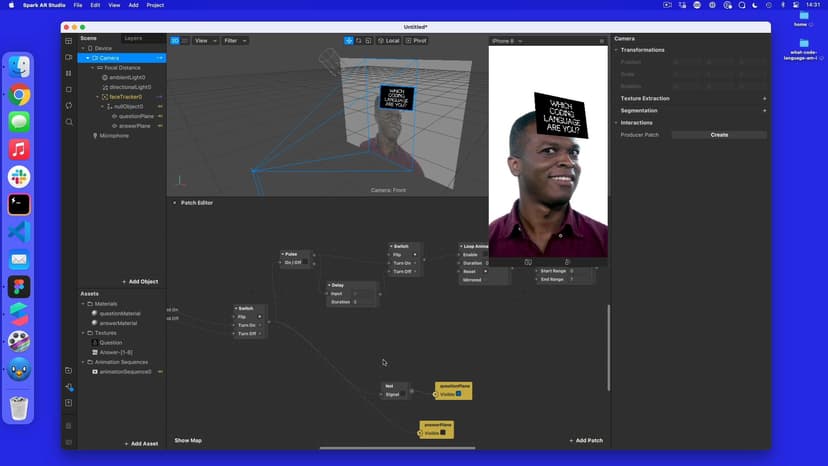Select animationSequence0 asset
The width and height of the screenshot is (828, 466).
[125, 372]
